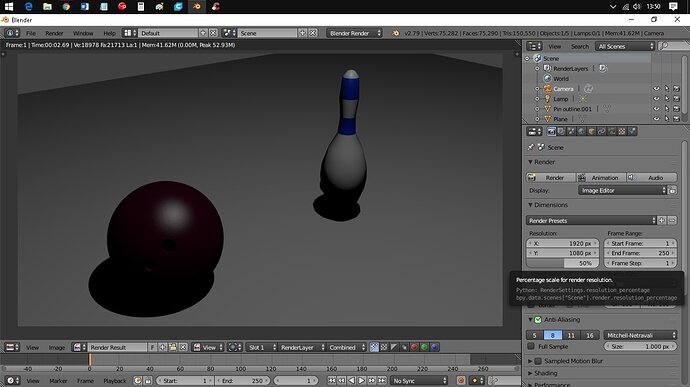This screenshot has width=690, height=387.
Task: Click the resolution percentage slider at 50%
Action: [x=563, y=263]
